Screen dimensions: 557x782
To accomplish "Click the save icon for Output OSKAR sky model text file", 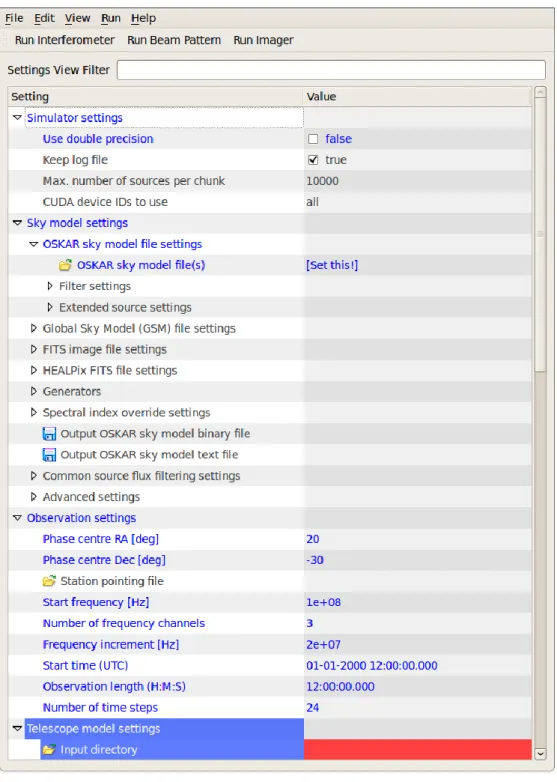I will (49, 455).
